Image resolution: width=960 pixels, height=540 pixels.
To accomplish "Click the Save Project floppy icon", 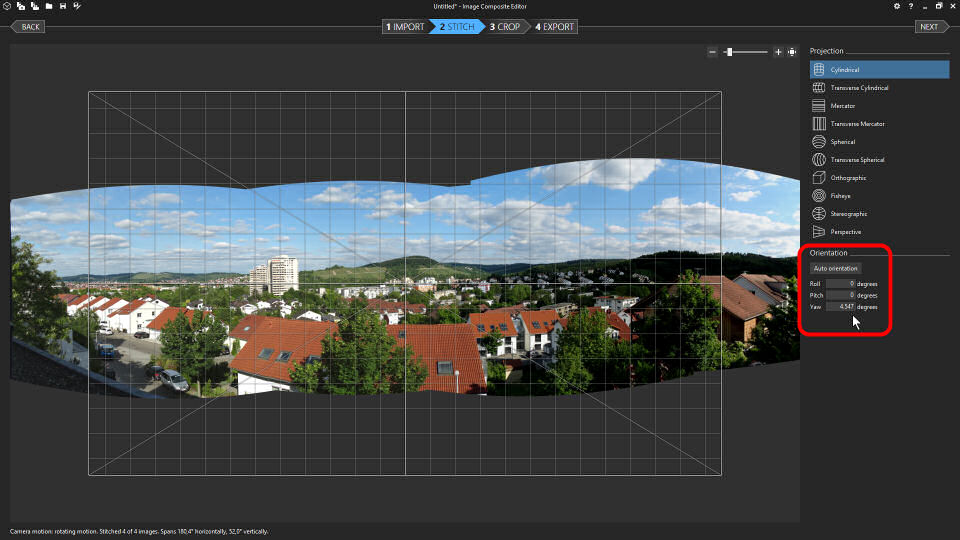I will (63, 6).
